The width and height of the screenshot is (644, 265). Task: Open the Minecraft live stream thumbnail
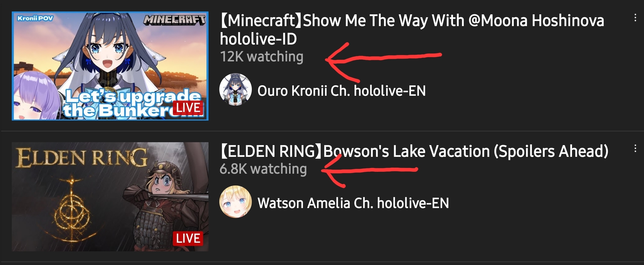tap(110, 66)
